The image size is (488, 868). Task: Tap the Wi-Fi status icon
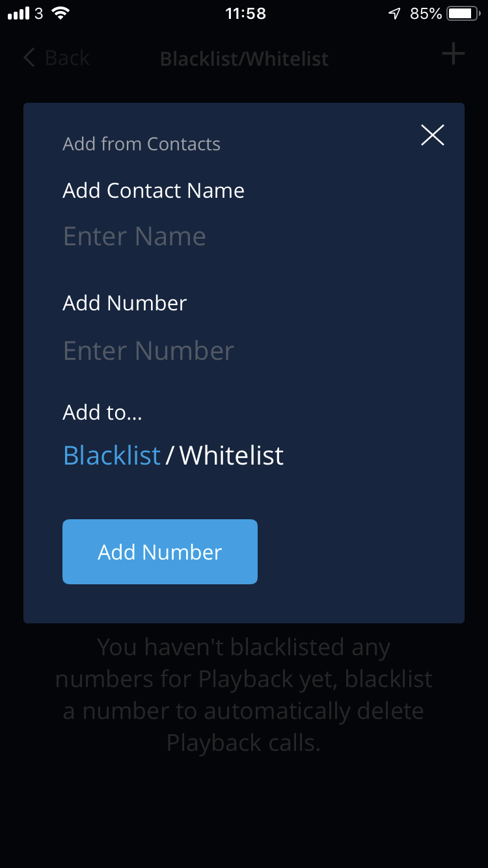click(x=61, y=13)
